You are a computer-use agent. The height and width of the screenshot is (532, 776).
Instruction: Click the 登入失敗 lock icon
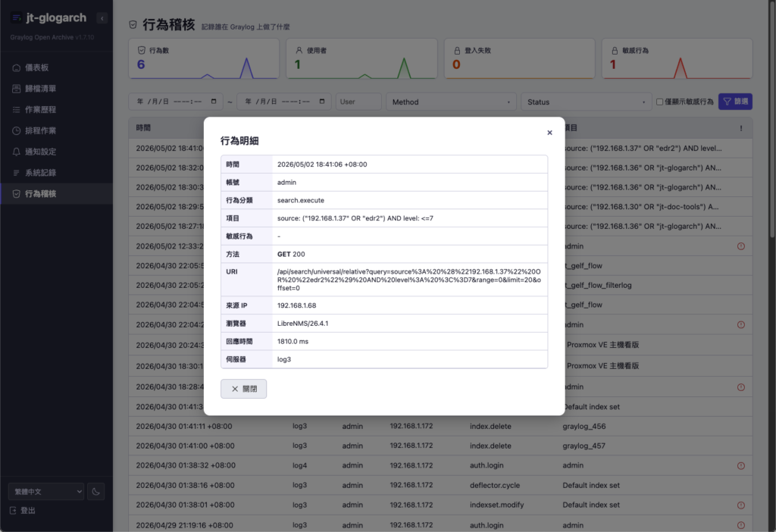[x=457, y=51]
